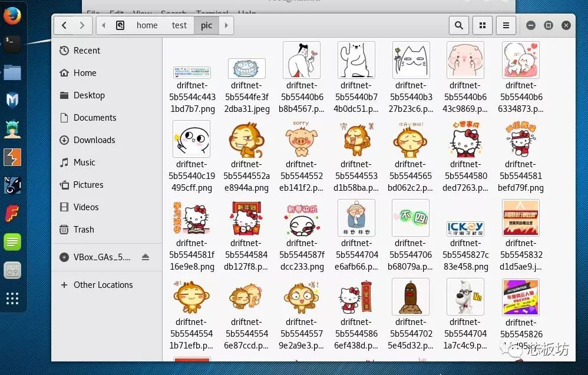588x375 pixels.
Task: Select the blue monster thumbnail 5b5544fe3f2dba31.jpeg
Action: (247, 68)
